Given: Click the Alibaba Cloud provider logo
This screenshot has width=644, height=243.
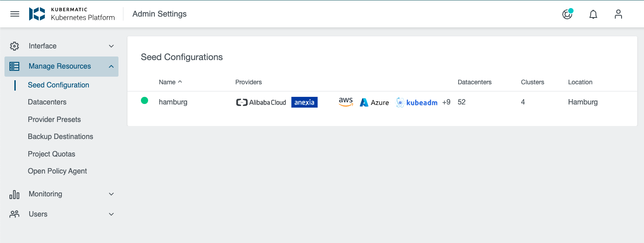Looking at the screenshot, I should click(x=261, y=102).
